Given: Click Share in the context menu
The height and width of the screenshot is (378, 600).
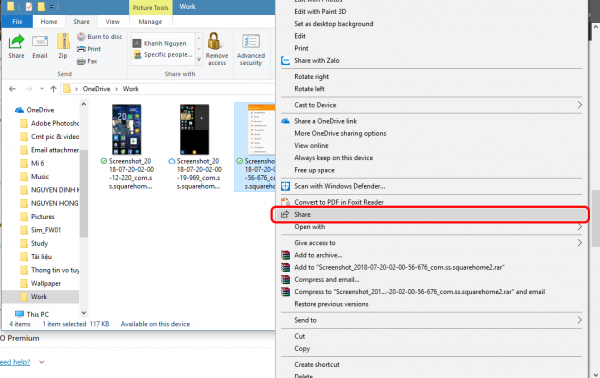Looking at the screenshot, I should [x=430, y=215].
